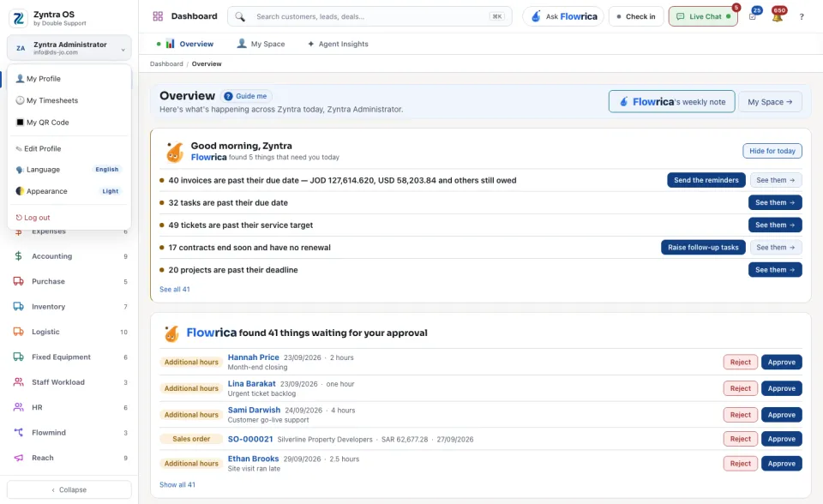
Task: Select the Overview tab
Action: coord(185,44)
